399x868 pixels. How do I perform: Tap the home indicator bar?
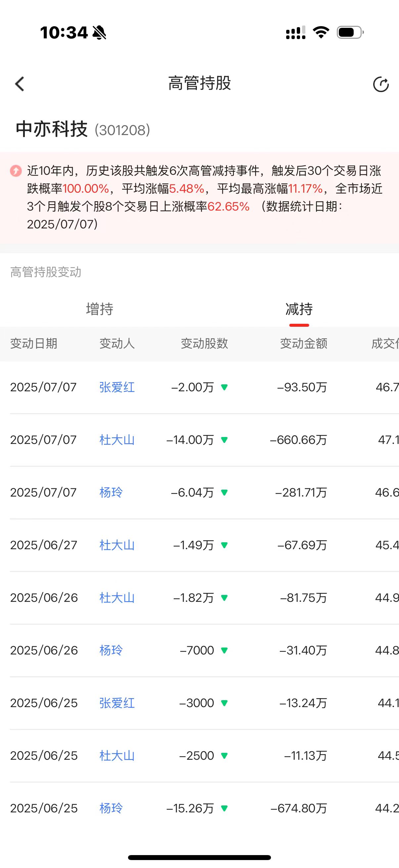(199, 857)
